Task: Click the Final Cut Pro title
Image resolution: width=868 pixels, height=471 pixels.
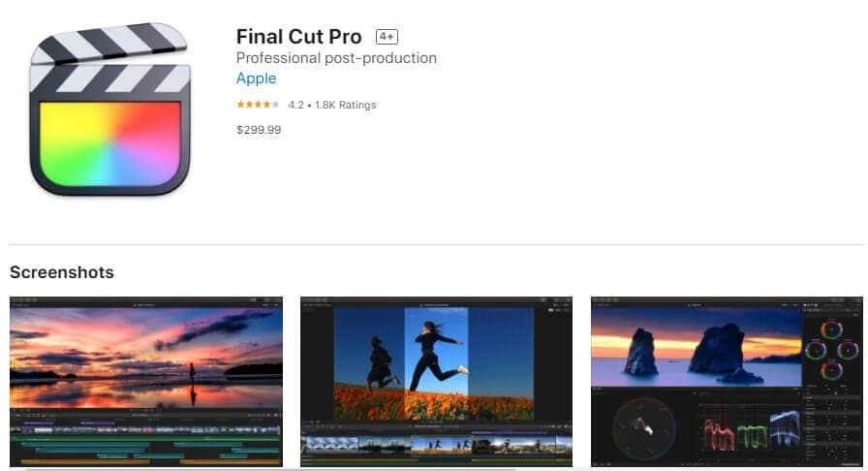Action: (299, 37)
